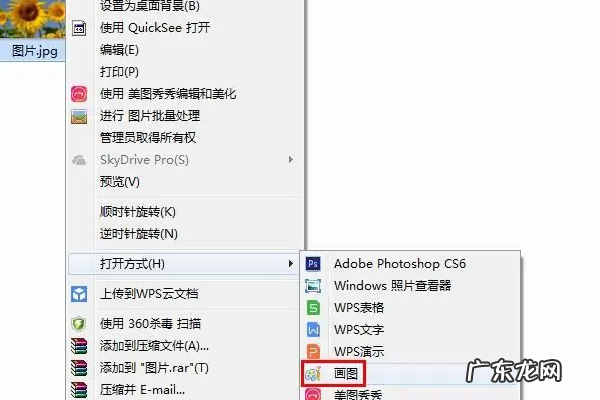The image size is (600, 400).
Task: Select 顺时针旋转(K) menu entry
Action: pos(138,212)
